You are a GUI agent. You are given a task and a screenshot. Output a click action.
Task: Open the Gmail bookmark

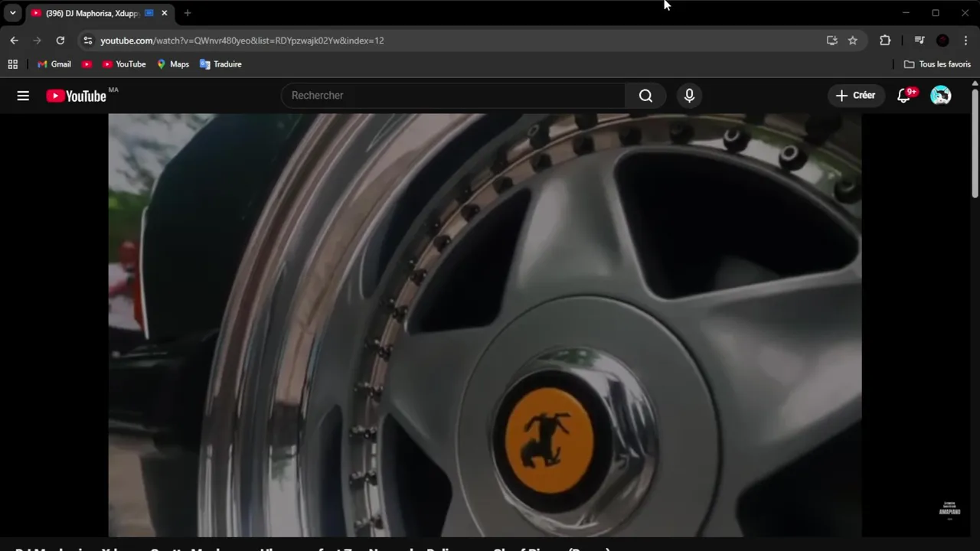pyautogui.click(x=54, y=64)
